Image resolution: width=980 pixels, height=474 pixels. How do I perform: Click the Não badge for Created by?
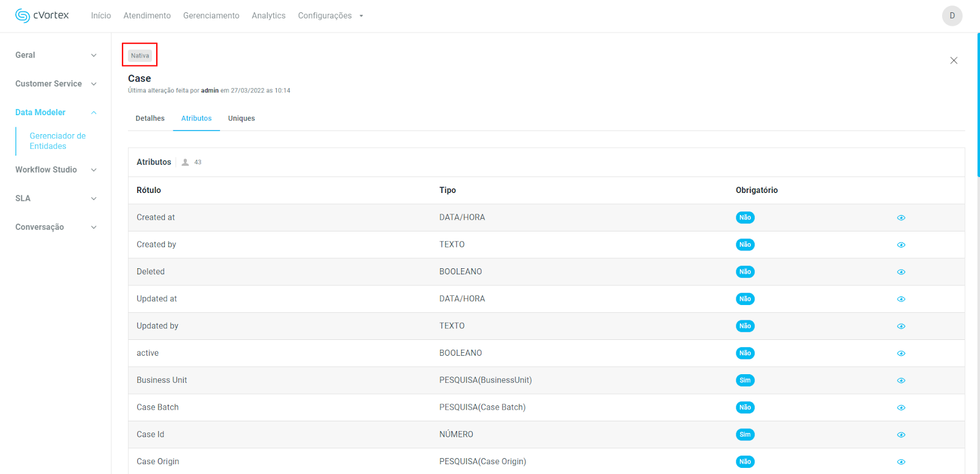point(745,245)
